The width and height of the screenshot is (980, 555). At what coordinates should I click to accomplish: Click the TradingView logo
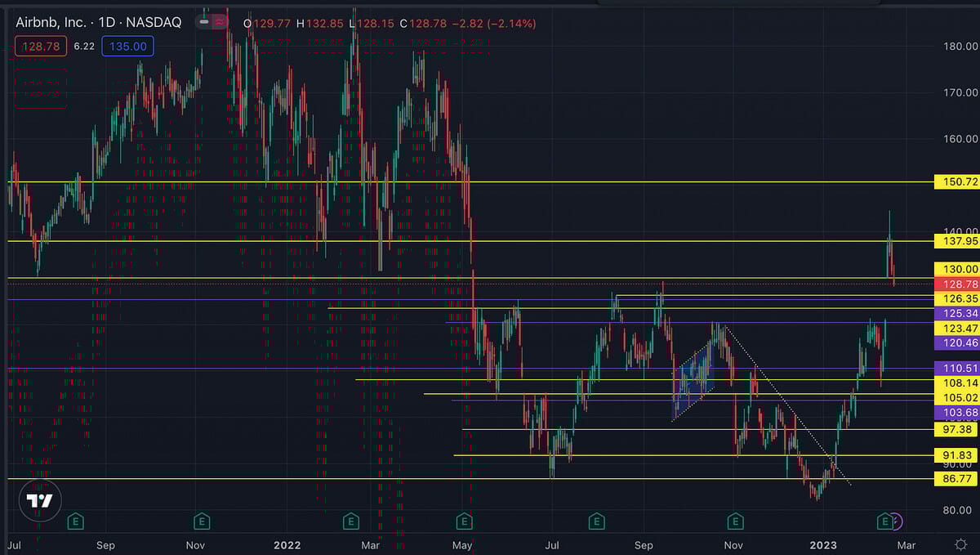click(x=40, y=502)
